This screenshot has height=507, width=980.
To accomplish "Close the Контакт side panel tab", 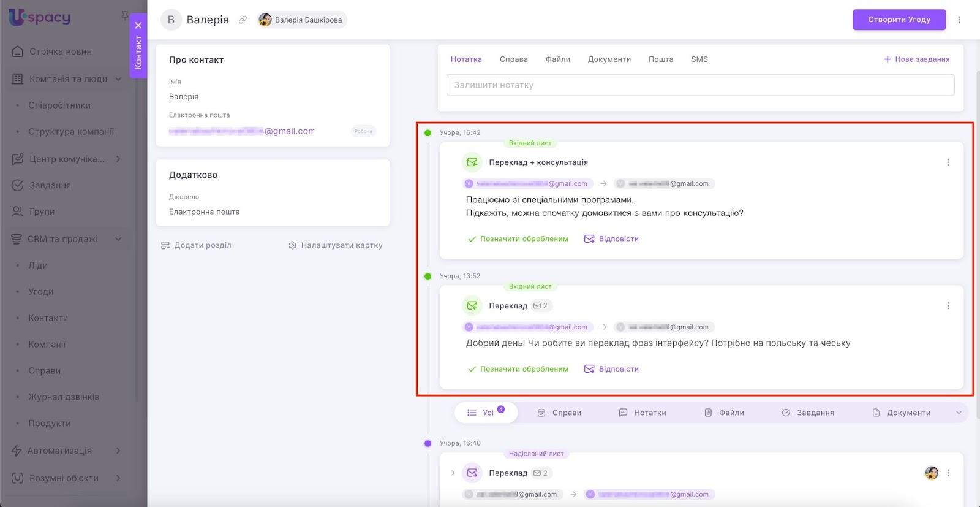I will click(138, 25).
